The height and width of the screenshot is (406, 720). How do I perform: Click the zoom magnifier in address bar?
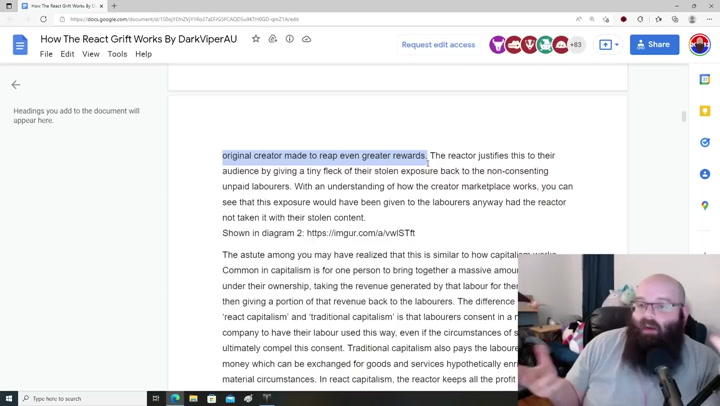point(592,19)
